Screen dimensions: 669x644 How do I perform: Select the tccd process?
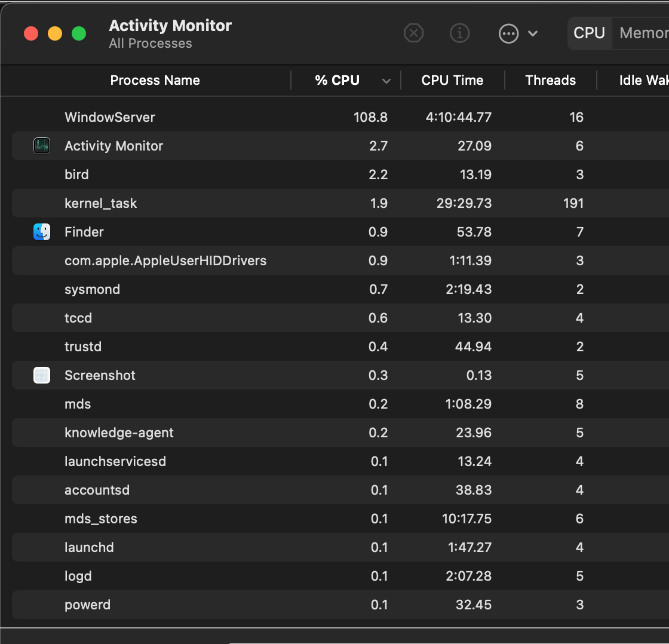coord(78,318)
